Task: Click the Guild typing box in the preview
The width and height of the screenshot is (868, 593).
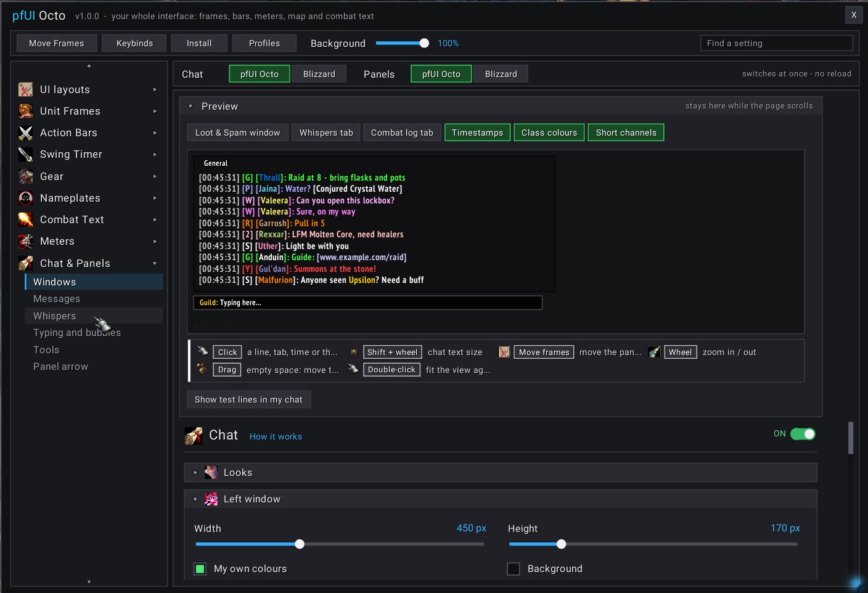Action: (x=368, y=303)
